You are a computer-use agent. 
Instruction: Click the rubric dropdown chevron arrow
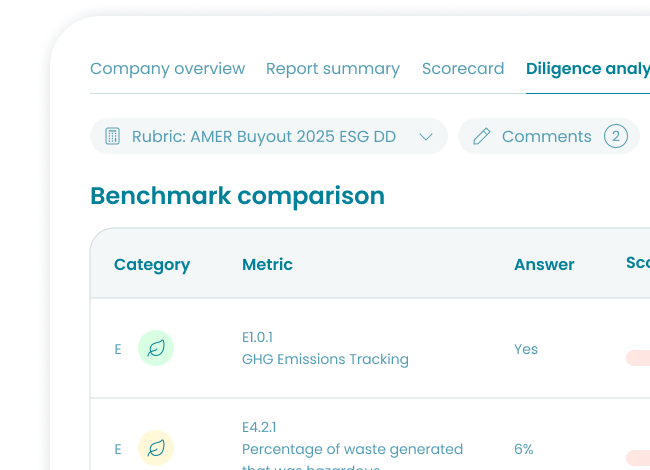click(426, 137)
